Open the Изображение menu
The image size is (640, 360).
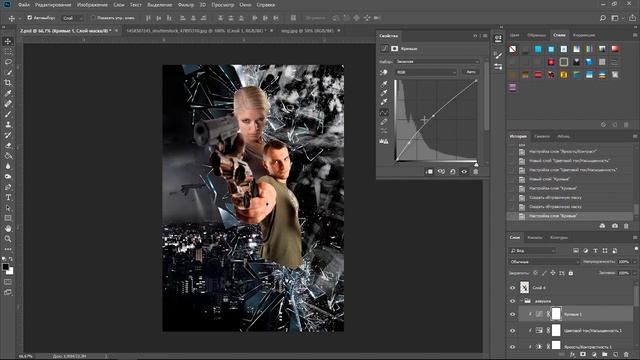(92, 5)
